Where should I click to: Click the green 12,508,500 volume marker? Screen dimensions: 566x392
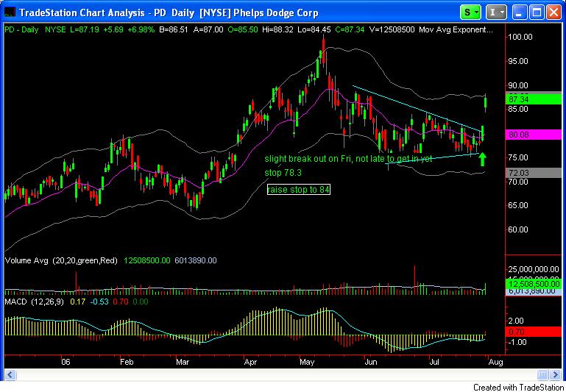[534, 284]
